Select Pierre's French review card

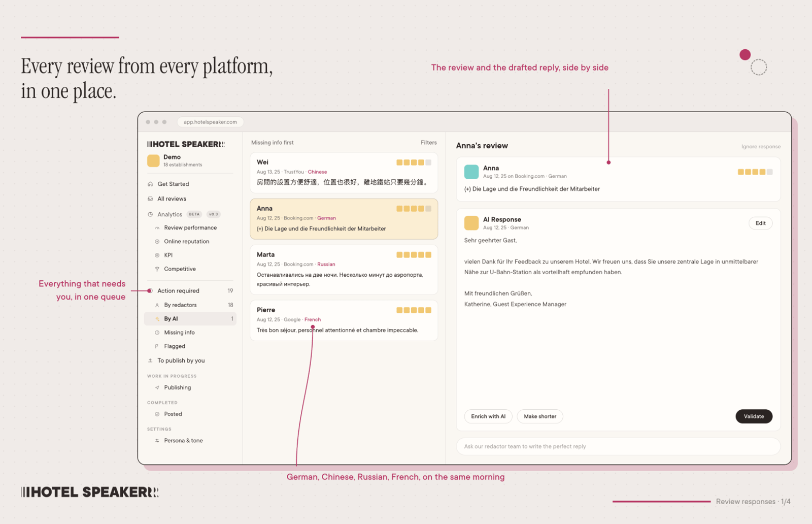tap(344, 320)
